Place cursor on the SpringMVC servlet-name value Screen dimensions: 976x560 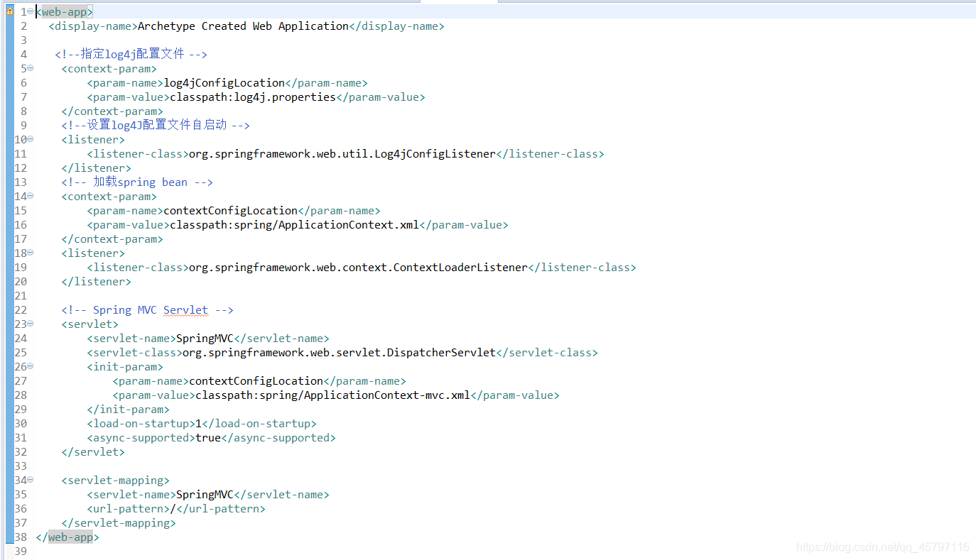pos(205,338)
